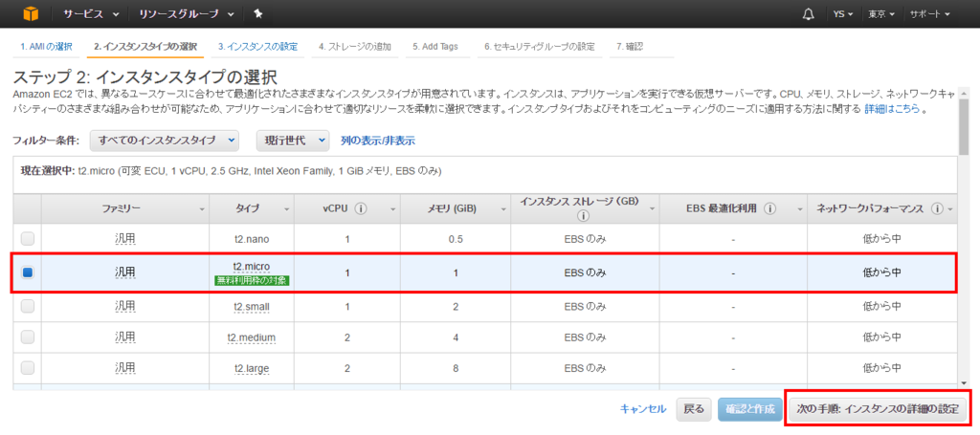Click EBS のみ storage cell for t2.medium
Viewport: 980px width, 435px height.
point(585,337)
